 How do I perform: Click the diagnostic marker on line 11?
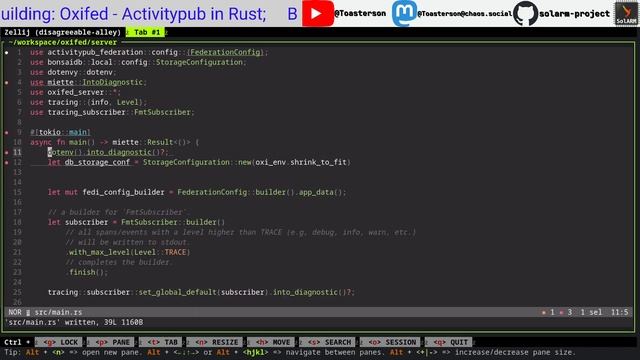point(7,152)
